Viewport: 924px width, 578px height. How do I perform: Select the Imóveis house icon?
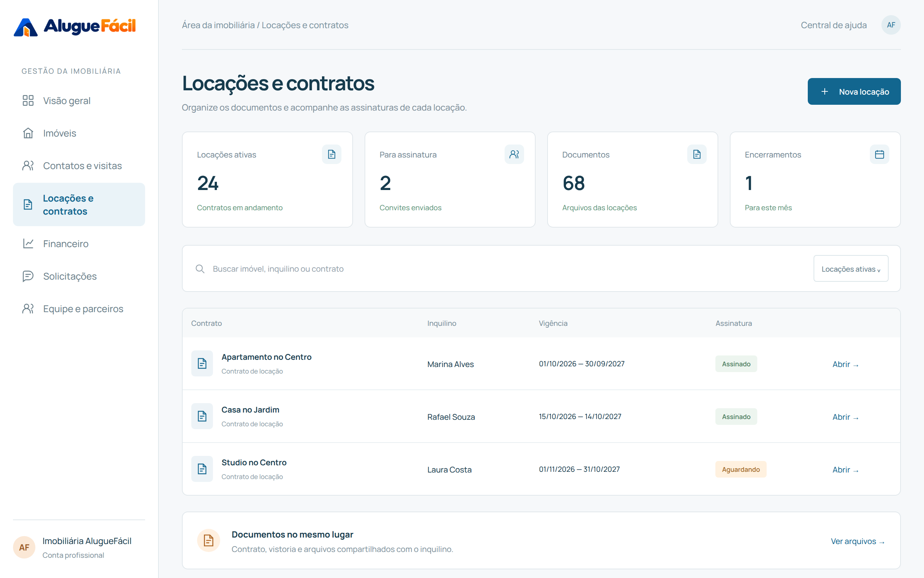pos(28,133)
